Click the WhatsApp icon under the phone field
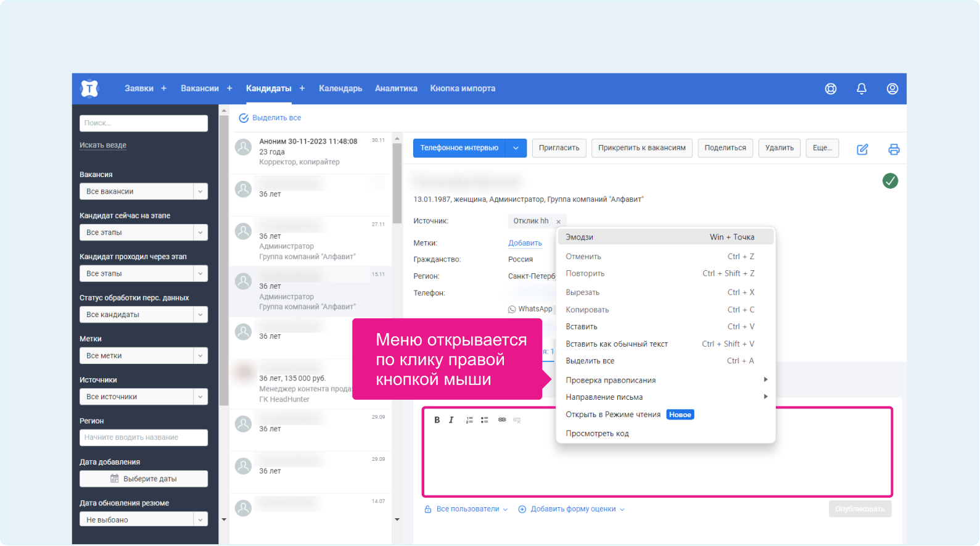The image size is (980, 546). (x=512, y=310)
